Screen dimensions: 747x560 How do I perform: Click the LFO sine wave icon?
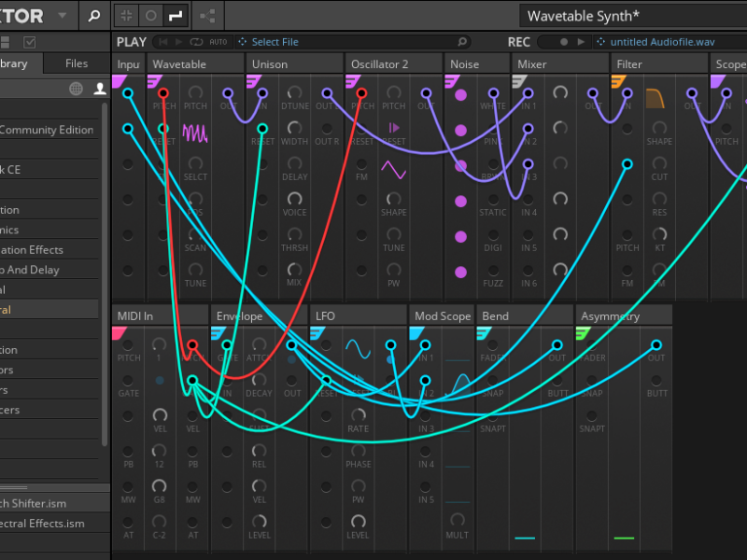click(359, 349)
